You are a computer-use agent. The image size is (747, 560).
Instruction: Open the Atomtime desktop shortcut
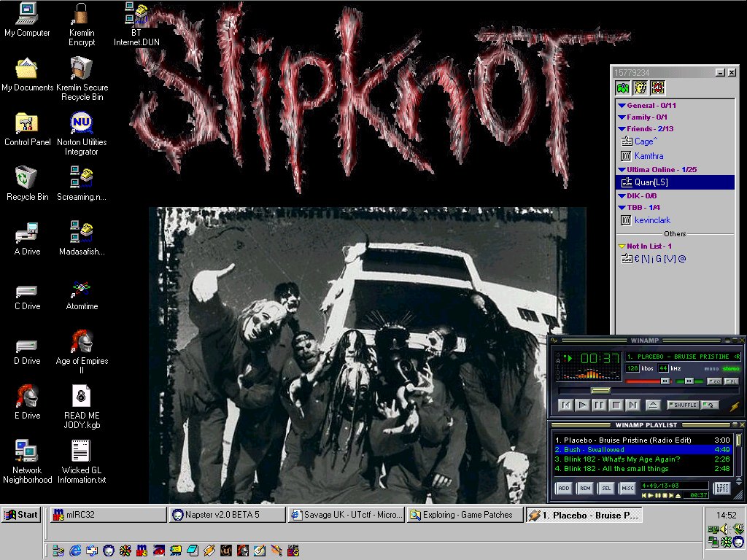[x=82, y=289]
